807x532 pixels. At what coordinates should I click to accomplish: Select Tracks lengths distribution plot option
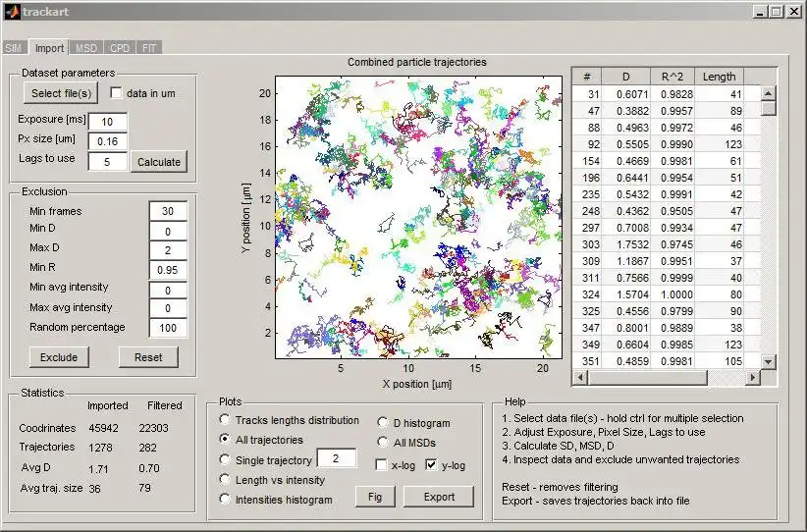[226, 420]
